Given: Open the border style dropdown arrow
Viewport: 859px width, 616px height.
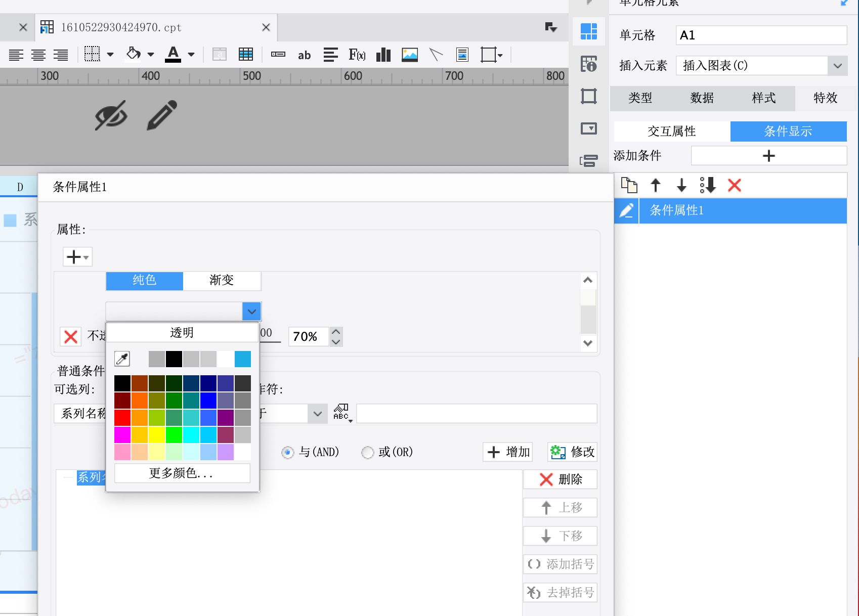Looking at the screenshot, I should [110, 55].
